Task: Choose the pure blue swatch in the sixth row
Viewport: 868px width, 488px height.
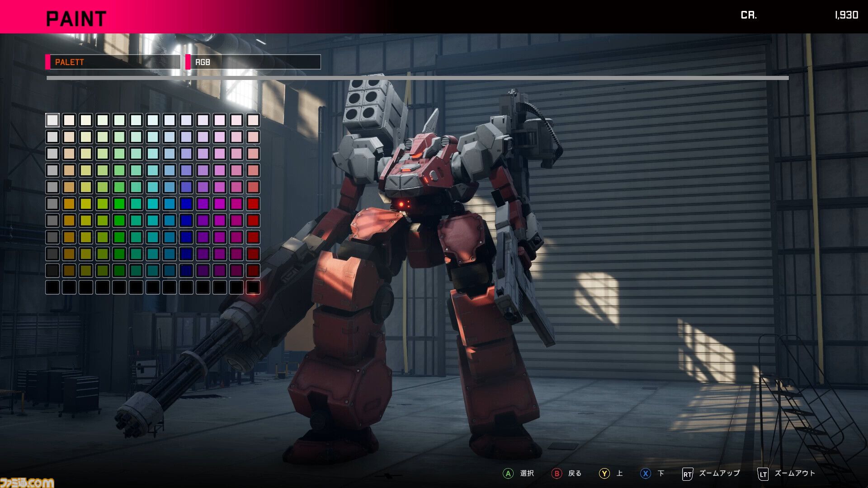Action: point(186,203)
